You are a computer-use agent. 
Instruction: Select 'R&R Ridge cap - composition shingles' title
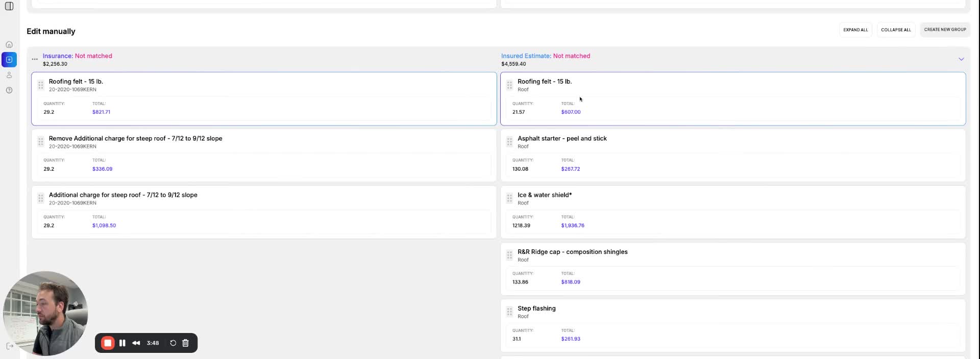point(573,252)
